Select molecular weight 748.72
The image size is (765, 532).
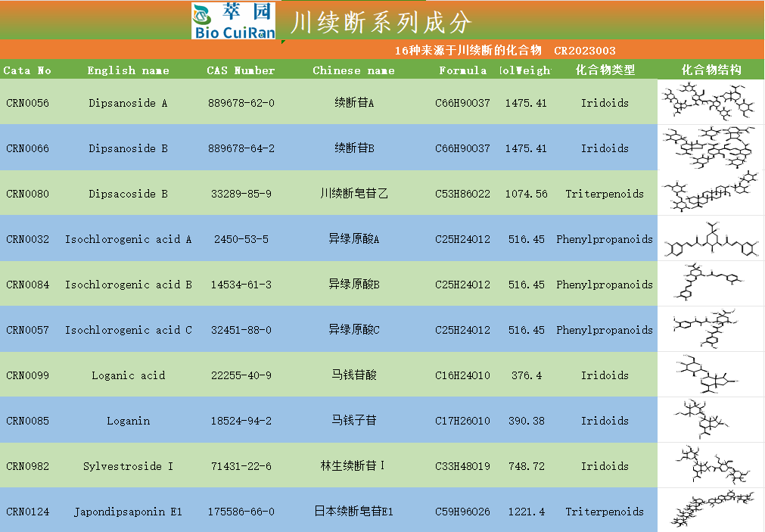coord(527,466)
